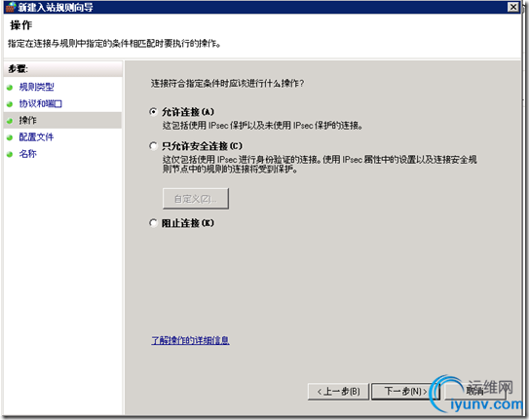Screen dimensions: 529x420
Task: Click the 允许连接 IPsec description text
Action: [x=262, y=126]
